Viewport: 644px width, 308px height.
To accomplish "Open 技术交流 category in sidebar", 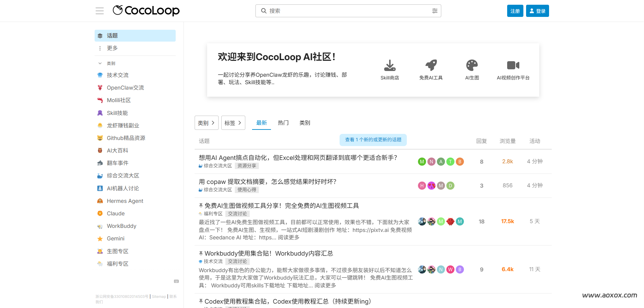I will point(135,75).
